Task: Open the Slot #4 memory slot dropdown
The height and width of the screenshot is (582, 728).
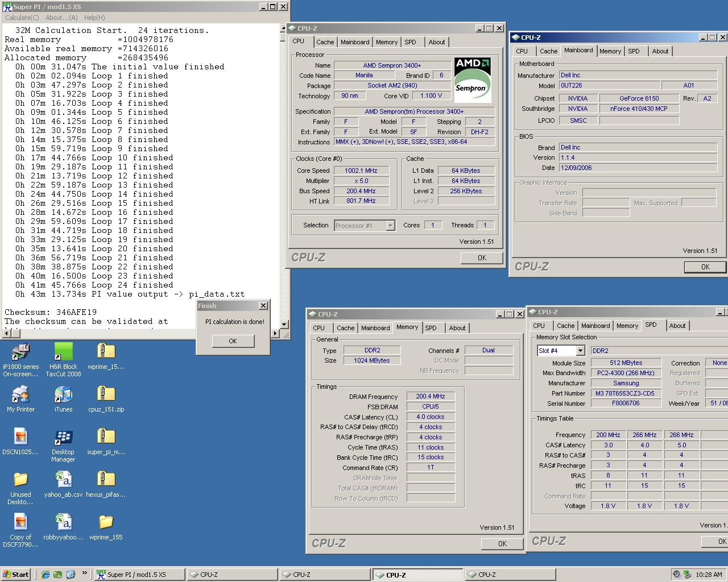Action: [580, 351]
